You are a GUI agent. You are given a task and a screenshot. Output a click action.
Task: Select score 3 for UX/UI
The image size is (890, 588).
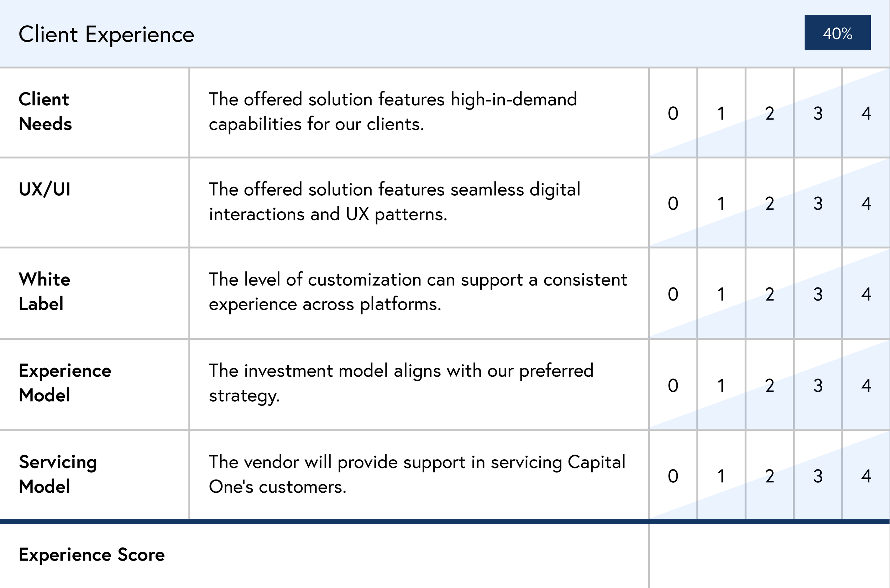coord(818,203)
